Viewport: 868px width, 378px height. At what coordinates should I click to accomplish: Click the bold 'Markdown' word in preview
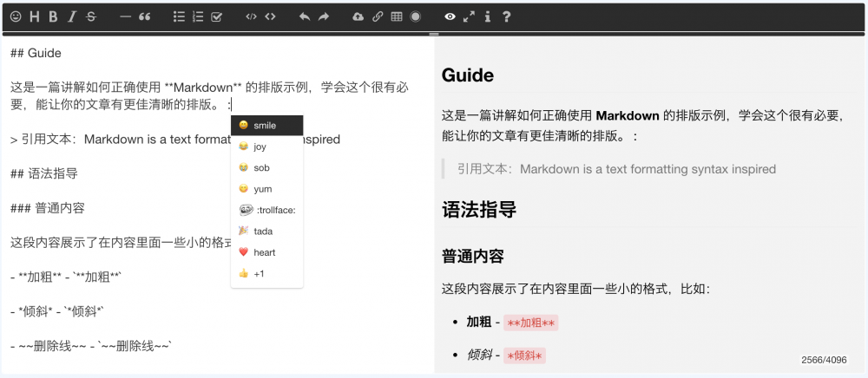pos(628,116)
